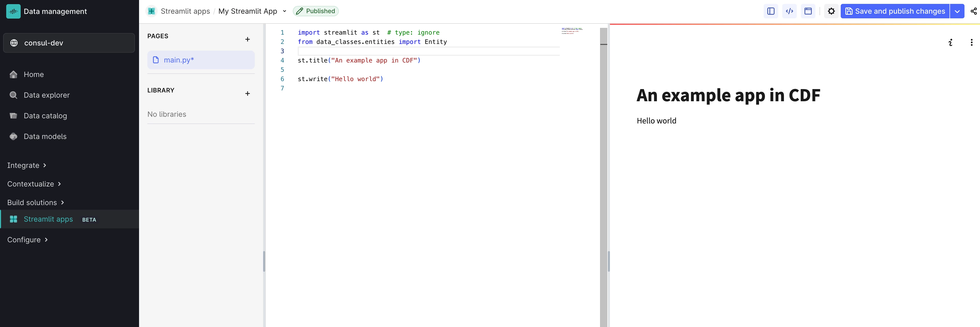This screenshot has width=980, height=327.
Task: Go to Data catalog
Action: (45, 116)
